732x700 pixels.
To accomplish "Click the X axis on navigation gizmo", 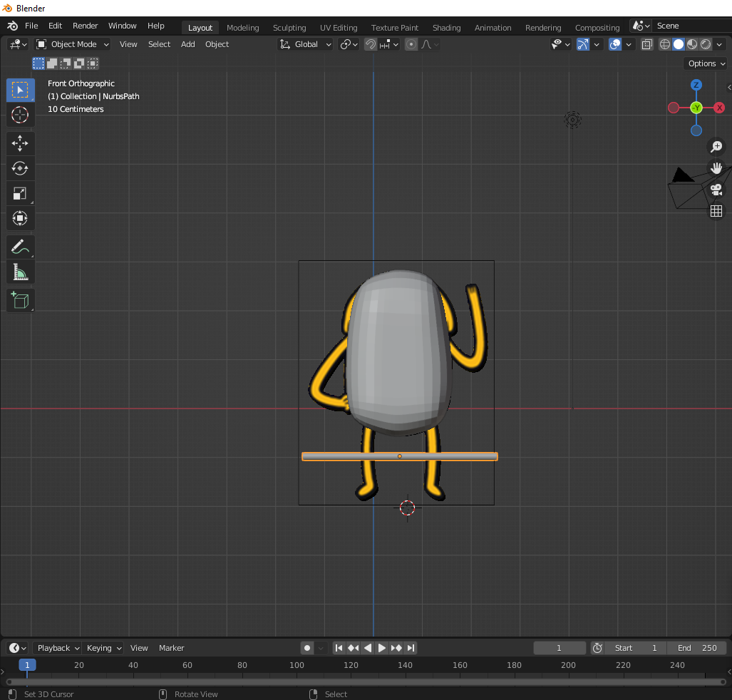I will point(719,108).
